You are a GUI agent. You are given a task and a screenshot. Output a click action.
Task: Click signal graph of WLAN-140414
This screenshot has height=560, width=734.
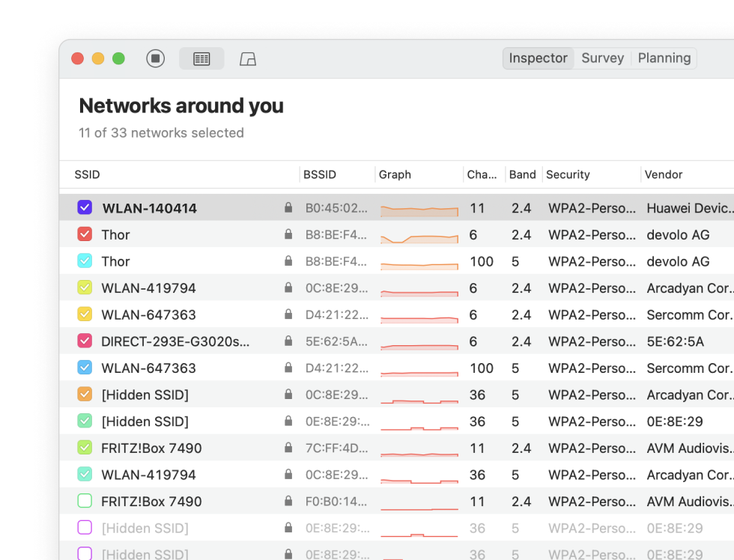(x=419, y=209)
